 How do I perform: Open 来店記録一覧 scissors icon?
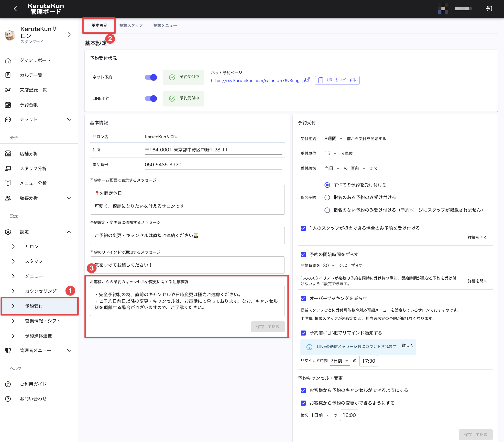point(8,90)
